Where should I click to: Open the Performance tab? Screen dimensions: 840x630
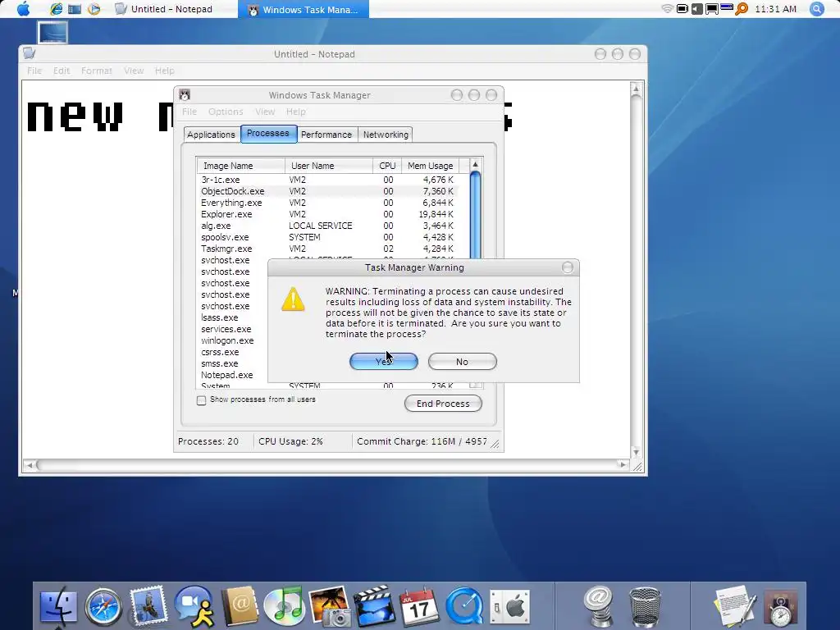pyautogui.click(x=326, y=135)
